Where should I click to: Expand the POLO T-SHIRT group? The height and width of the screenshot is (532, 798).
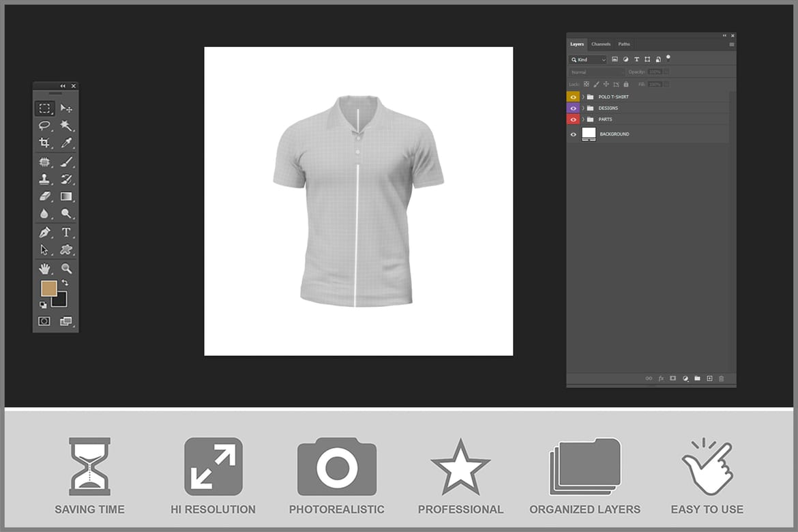click(x=583, y=97)
